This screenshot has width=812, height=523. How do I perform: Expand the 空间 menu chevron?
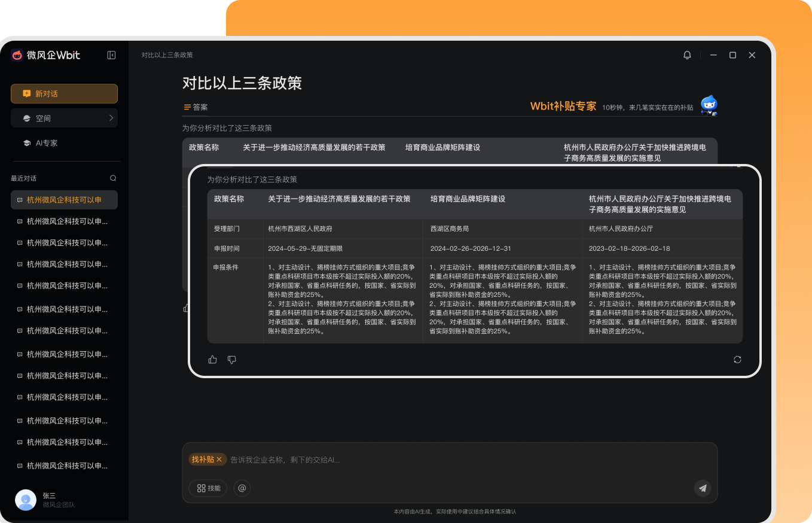(x=111, y=118)
